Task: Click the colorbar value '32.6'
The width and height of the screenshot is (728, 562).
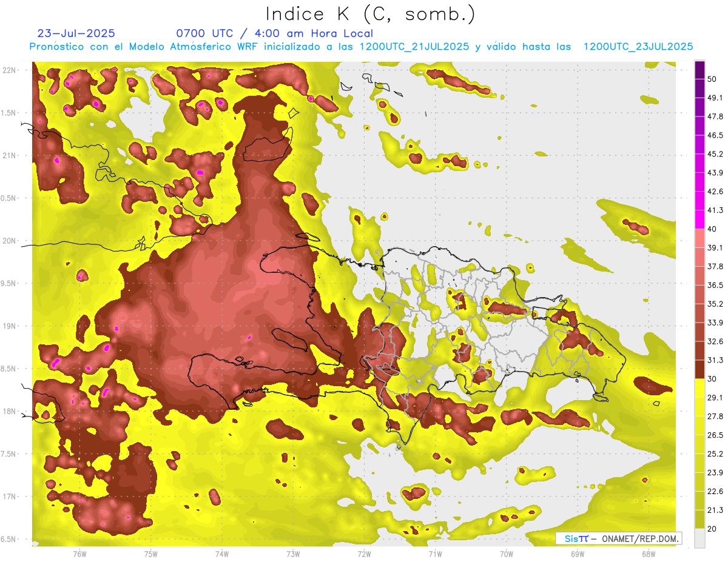Action: pos(715,341)
